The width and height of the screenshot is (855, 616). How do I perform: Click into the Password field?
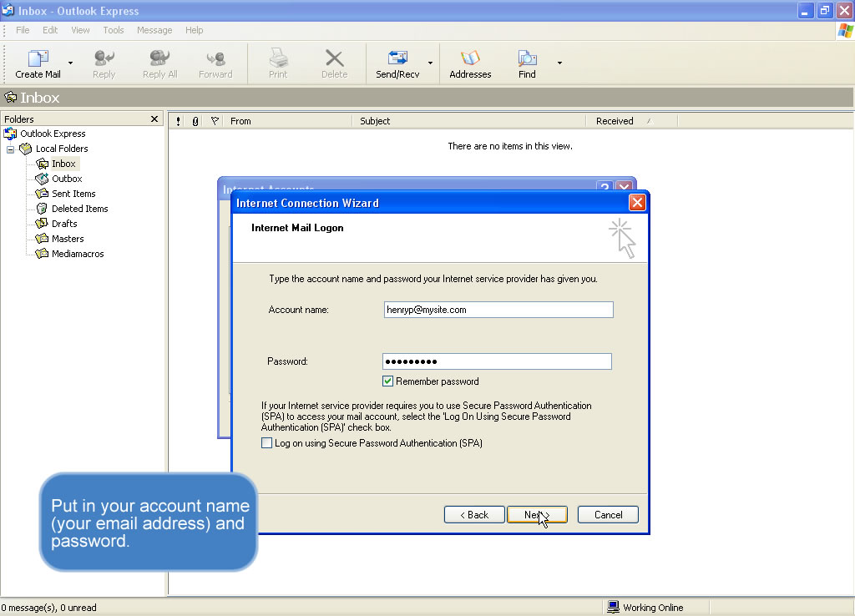(x=498, y=361)
